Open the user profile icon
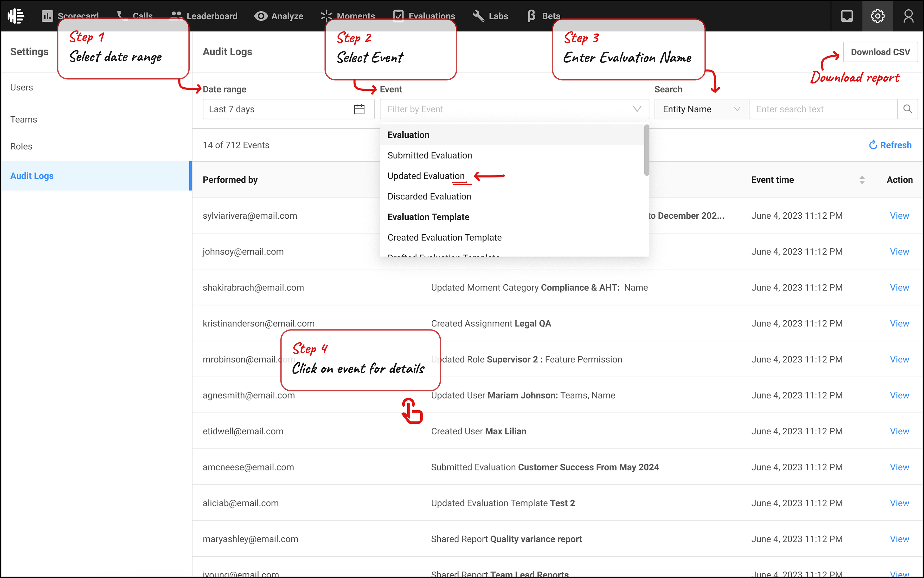 point(908,16)
